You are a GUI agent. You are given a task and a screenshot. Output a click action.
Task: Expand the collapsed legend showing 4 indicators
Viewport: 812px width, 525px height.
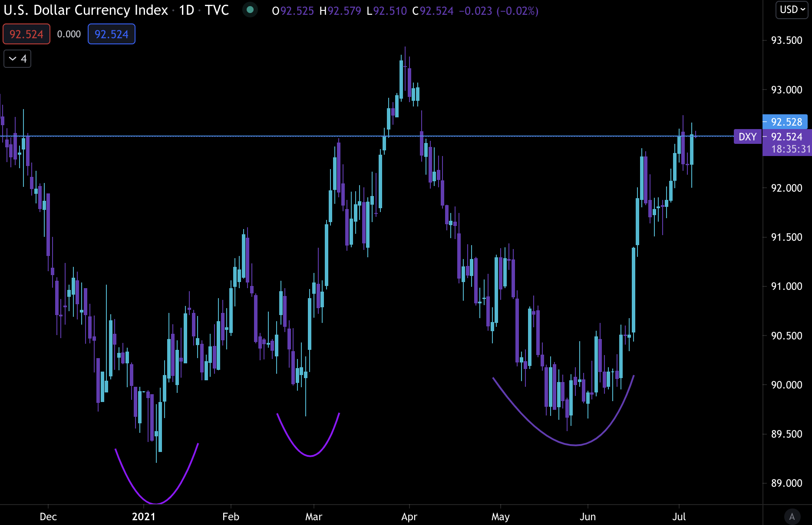(17, 59)
